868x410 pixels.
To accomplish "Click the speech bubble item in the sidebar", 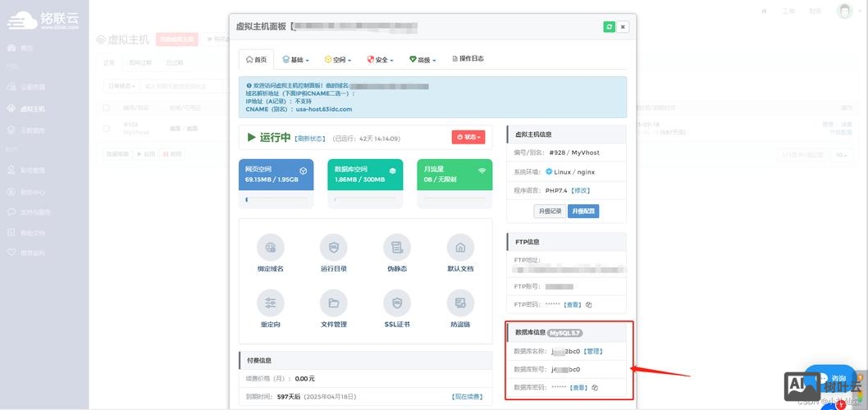I will pos(28,212).
